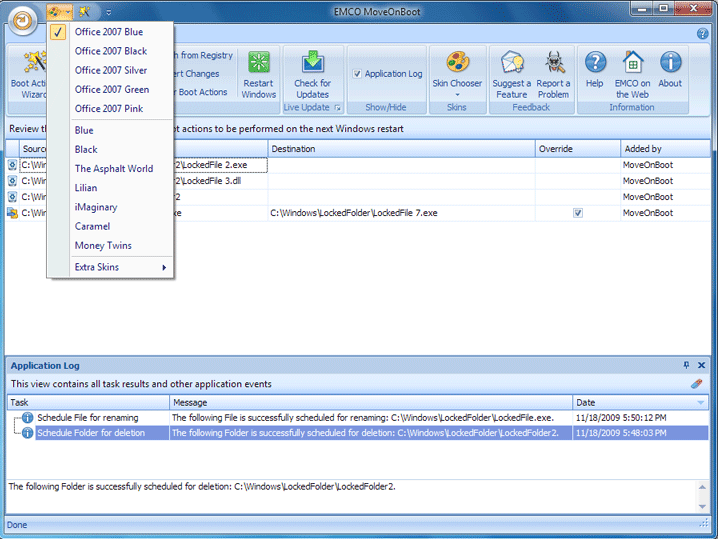Screen dimensions: 718x539
Task: Sort log by the Date column header
Action: tap(640, 403)
